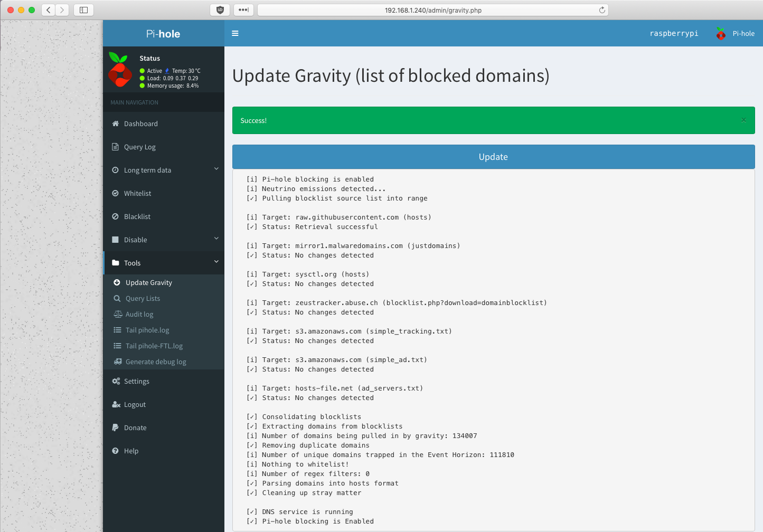Click the raw.githubusercontent.com target line
The image size is (763, 532).
(339, 217)
